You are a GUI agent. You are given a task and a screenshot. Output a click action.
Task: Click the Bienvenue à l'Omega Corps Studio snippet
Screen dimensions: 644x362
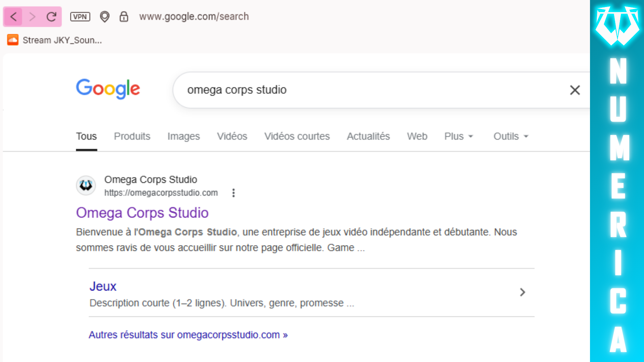point(297,240)
